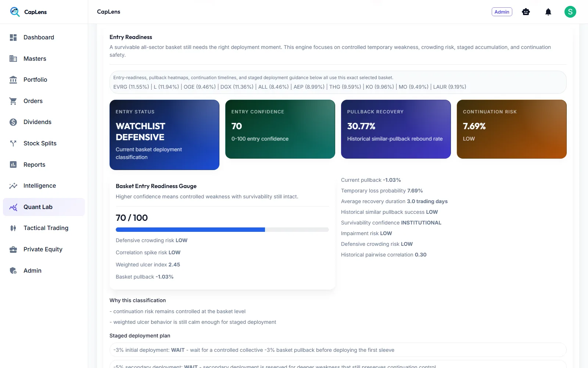Click the Intelligence trend line icon
588x368 pixels.
coord(13,186)
